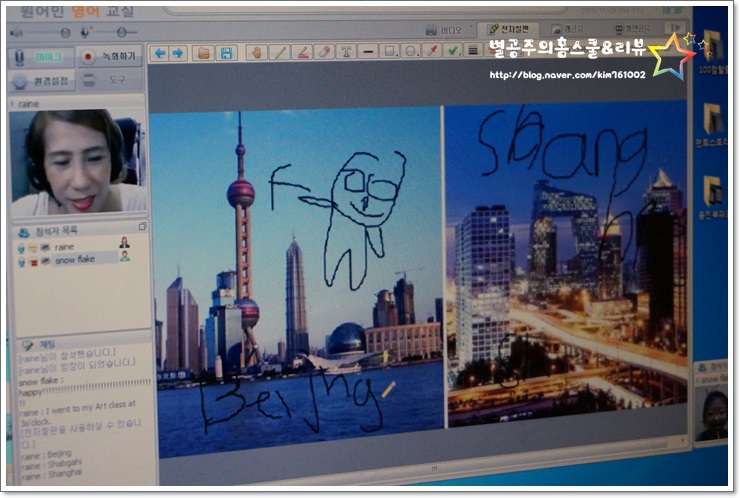
Task: Click the raine webcam video
Action: pyautogui.click(x=78, y=162)
